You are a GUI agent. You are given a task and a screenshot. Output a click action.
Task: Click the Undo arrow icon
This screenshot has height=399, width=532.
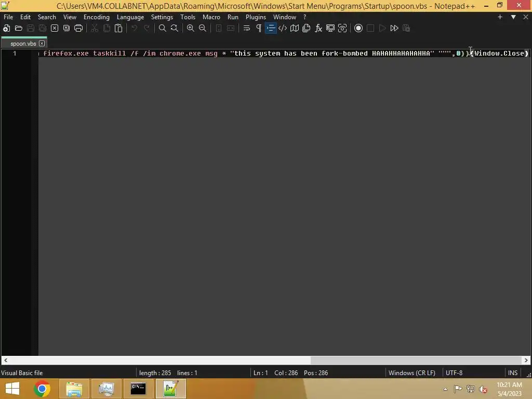(135, 28)
